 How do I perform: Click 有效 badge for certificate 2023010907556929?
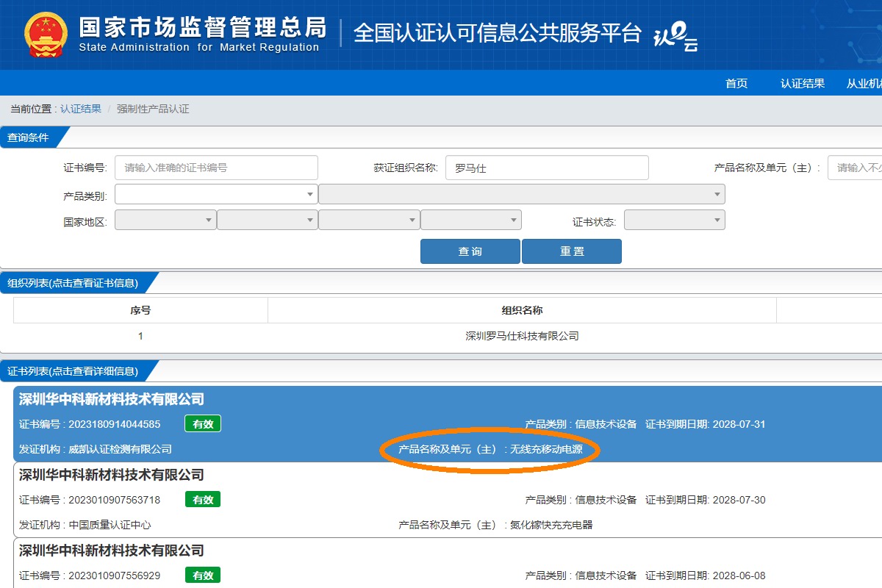203,576
